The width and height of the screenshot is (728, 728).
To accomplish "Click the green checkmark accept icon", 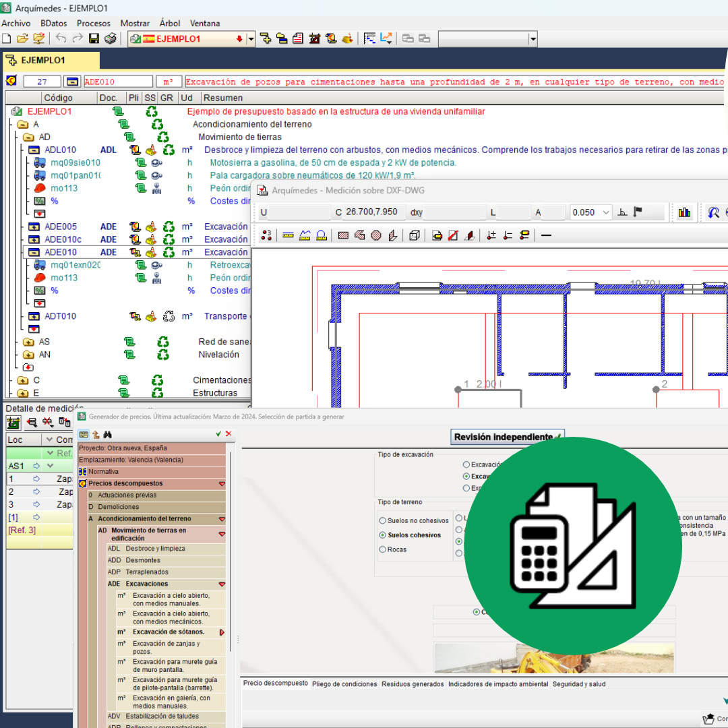I will tap(218, 434).
